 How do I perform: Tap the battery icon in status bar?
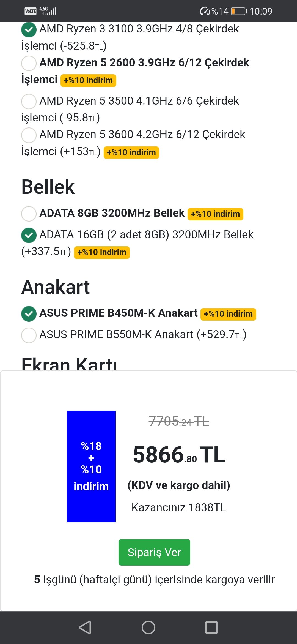(x=239, y=11)
